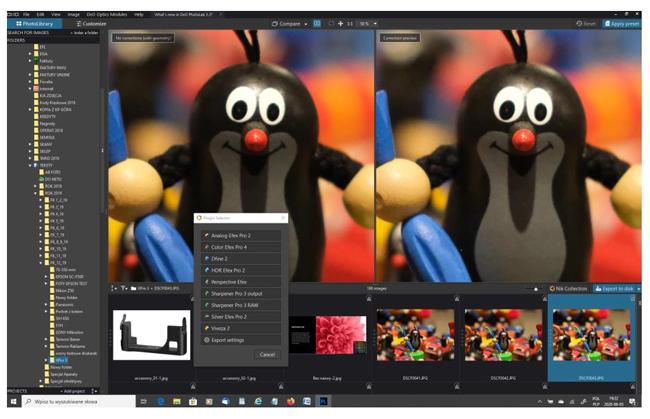Collapse the ROK 2019 folder
The width and height of the screenshot is (650, 419).
(36, 193)
